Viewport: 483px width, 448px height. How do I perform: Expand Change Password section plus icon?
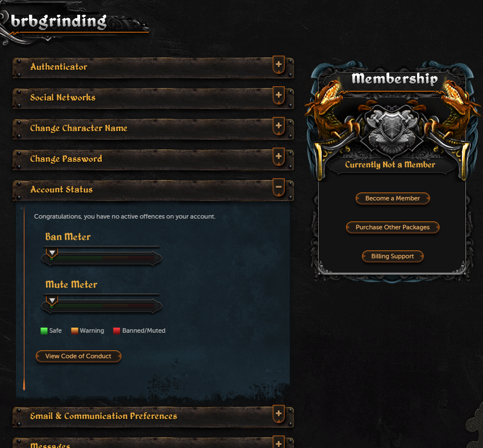[x=278, y=156]
